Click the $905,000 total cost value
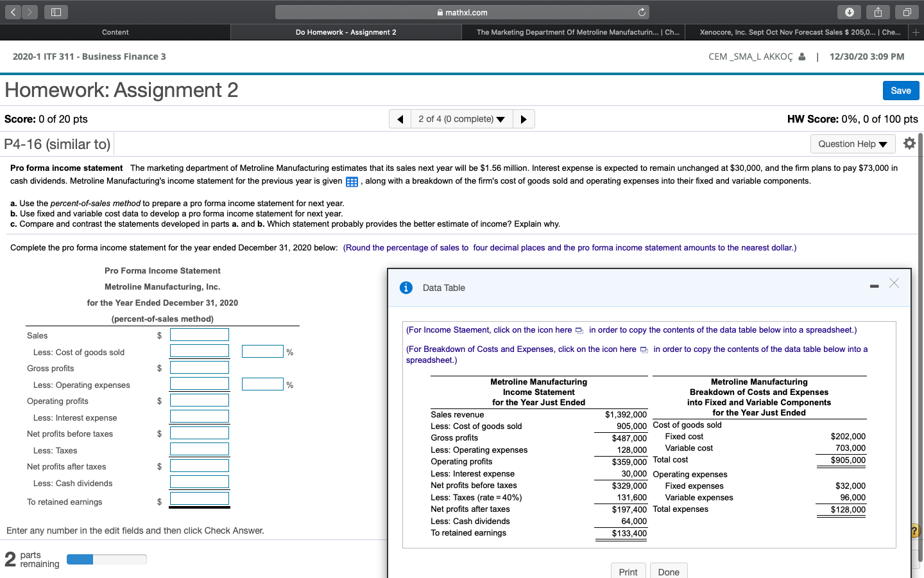 point(848,460)
